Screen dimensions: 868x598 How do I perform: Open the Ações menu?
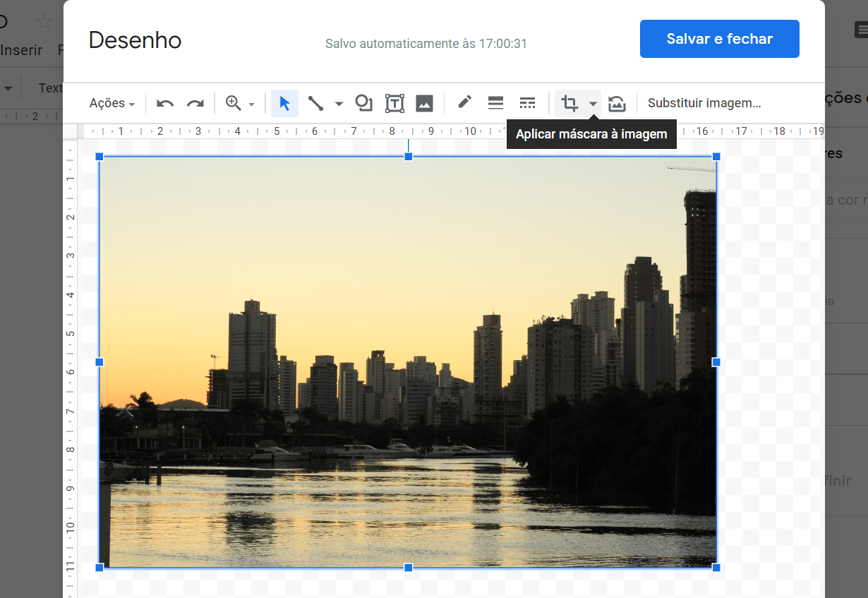(x=111, y=104)
